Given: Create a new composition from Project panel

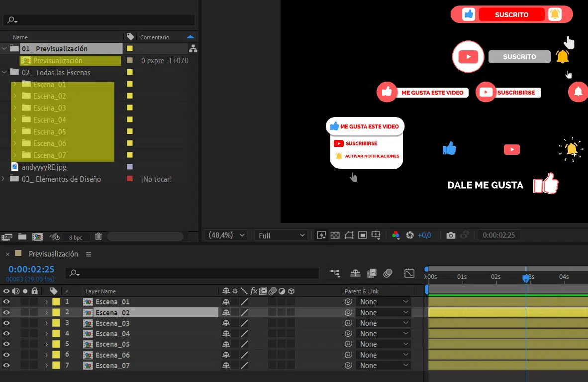Looking at the screenshot, I should point(38,237).
